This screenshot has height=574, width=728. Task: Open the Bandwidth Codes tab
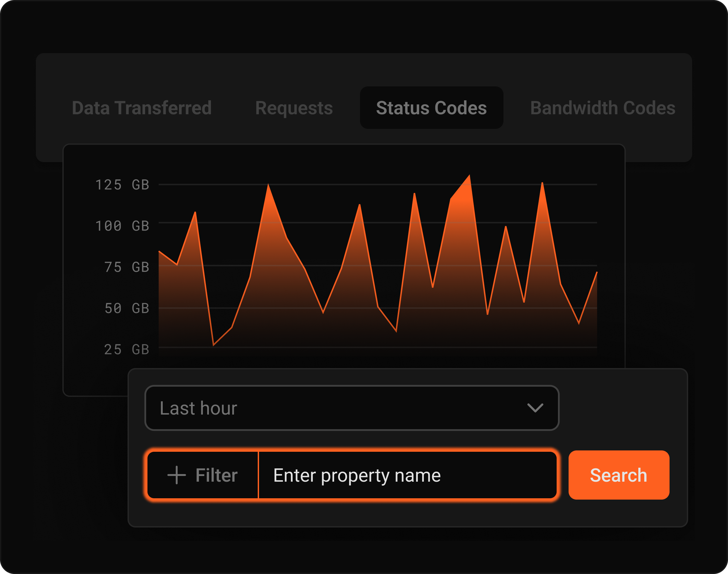(x=603, y=108)
